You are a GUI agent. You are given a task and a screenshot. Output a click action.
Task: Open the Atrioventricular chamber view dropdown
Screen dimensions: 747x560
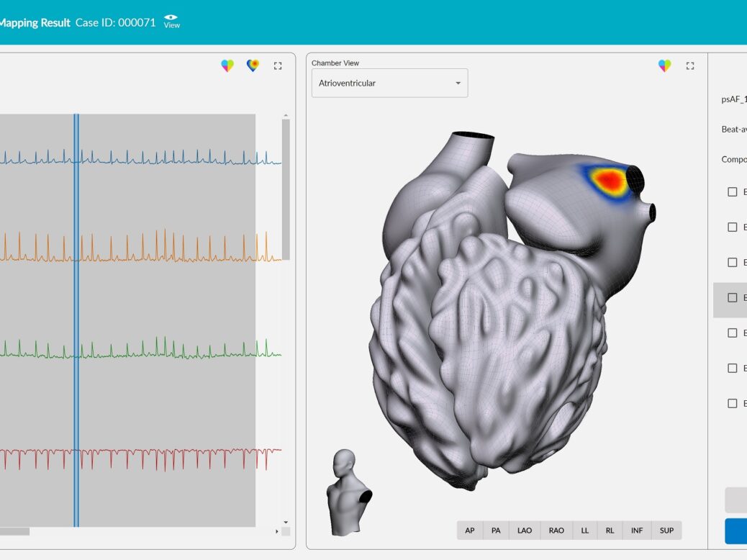tap(389, 83)
